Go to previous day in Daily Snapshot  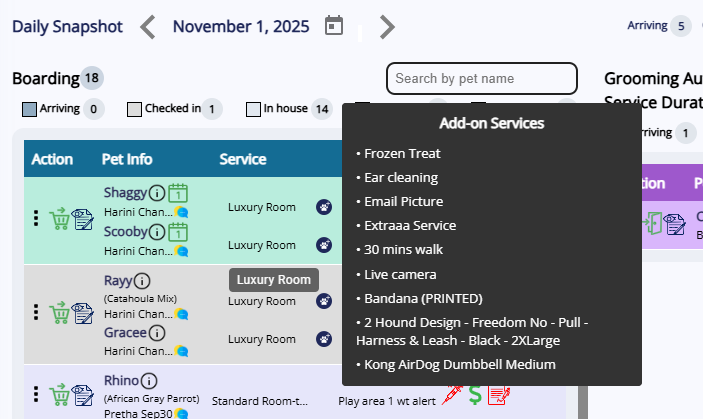(148, 27)
